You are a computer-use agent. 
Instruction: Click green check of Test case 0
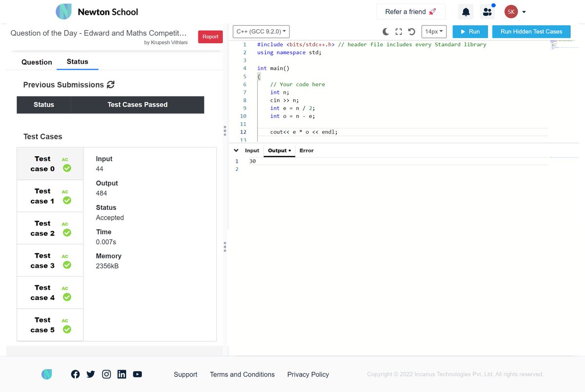tap(67, 168)
